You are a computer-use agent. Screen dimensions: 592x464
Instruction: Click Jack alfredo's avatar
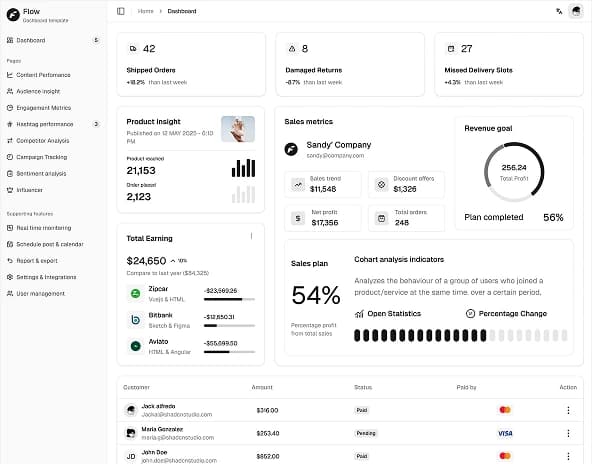131,410
